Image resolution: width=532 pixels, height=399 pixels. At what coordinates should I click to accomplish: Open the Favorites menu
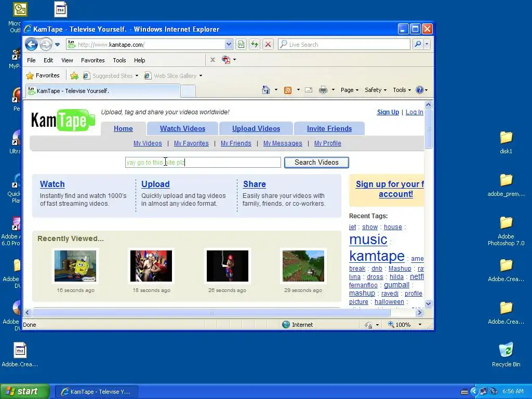92,60
